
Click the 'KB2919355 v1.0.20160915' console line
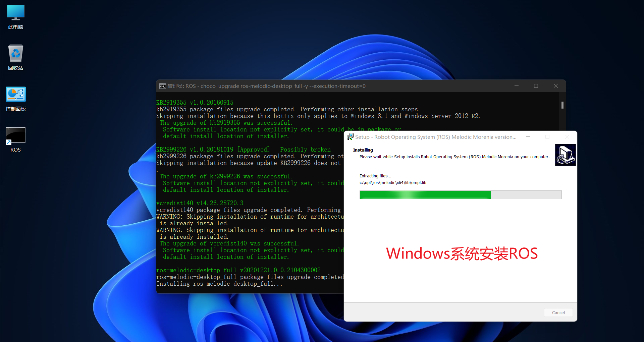pos(195,103)
